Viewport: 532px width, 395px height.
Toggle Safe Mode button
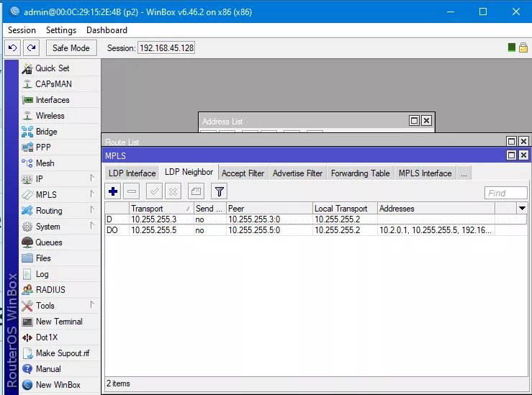(x=71, y=47)
